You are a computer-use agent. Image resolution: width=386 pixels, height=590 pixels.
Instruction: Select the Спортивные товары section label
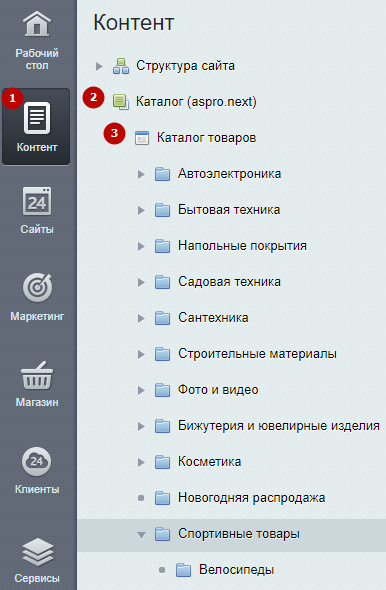239,534
